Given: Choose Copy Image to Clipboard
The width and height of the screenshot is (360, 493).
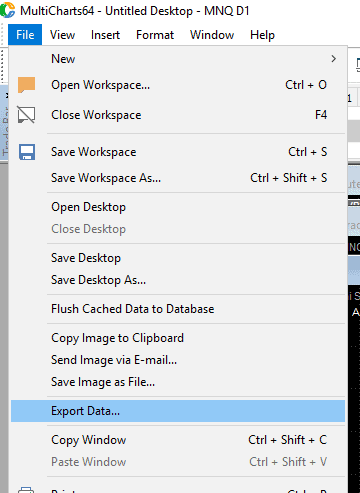Looking at the screenshot, I should click(x=178, y=338).
